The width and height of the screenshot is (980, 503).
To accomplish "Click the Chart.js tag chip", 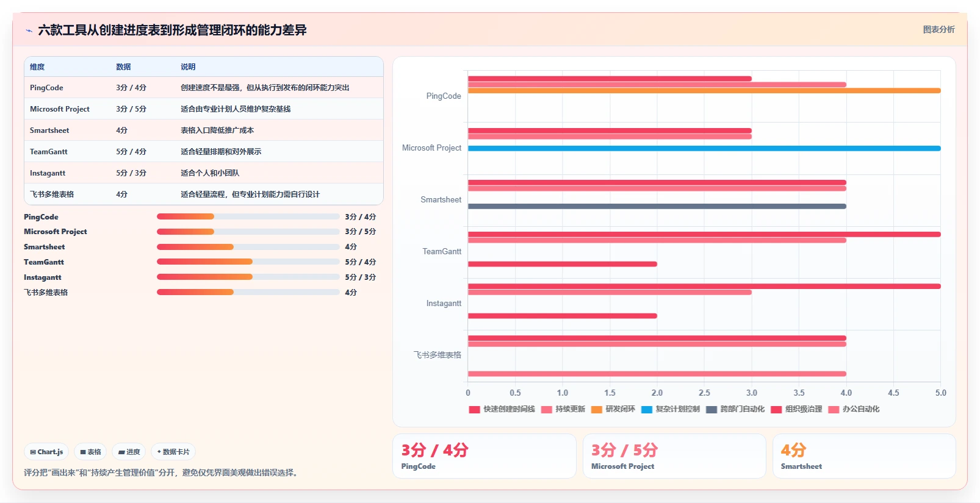I will 46,452.
